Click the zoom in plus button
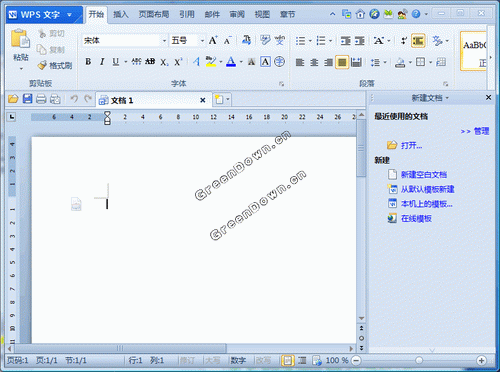500x372 pixels. [x=481, y=360]
